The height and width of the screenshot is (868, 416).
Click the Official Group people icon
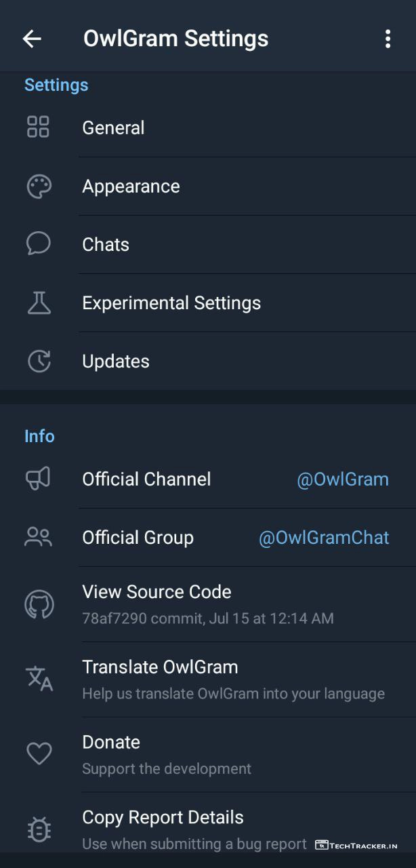(x=38, y=538)
